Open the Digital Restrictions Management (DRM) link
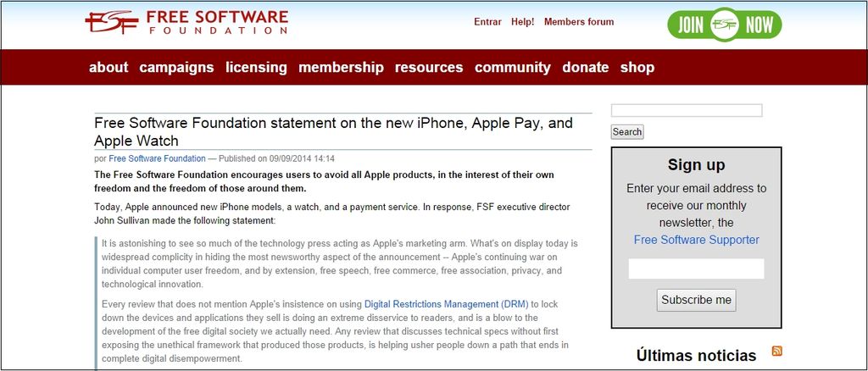 point(446,304)
